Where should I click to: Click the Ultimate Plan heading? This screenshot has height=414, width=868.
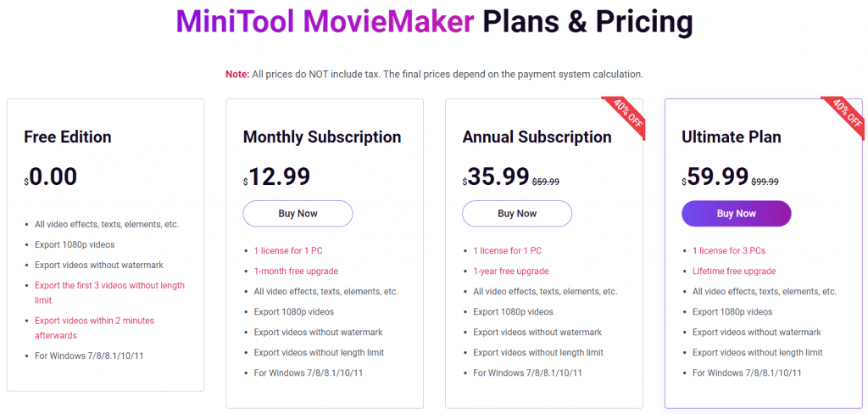pyautogui.click(x=732, y=137)
